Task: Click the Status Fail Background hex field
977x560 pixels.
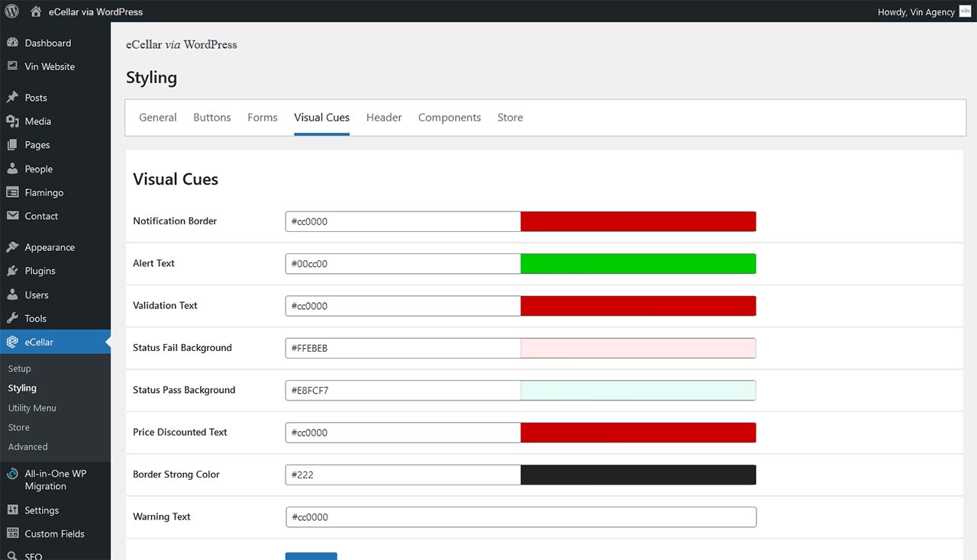Action: point(403,348)
